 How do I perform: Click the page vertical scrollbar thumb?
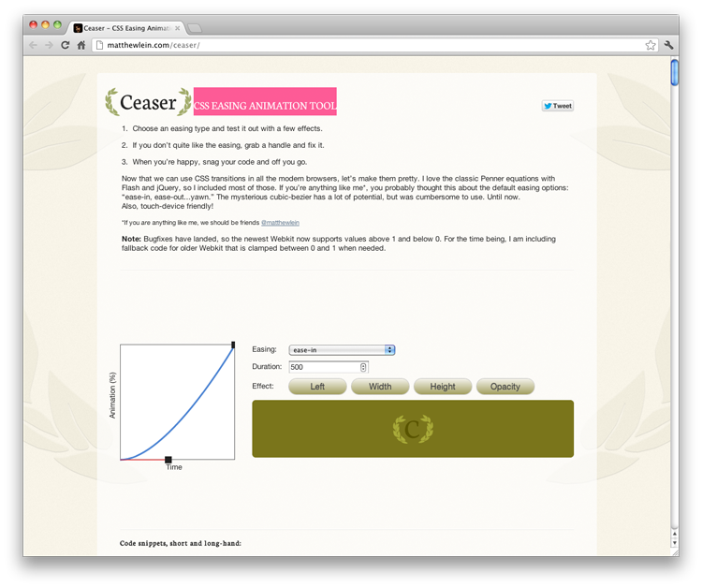[x=675, y=72]
